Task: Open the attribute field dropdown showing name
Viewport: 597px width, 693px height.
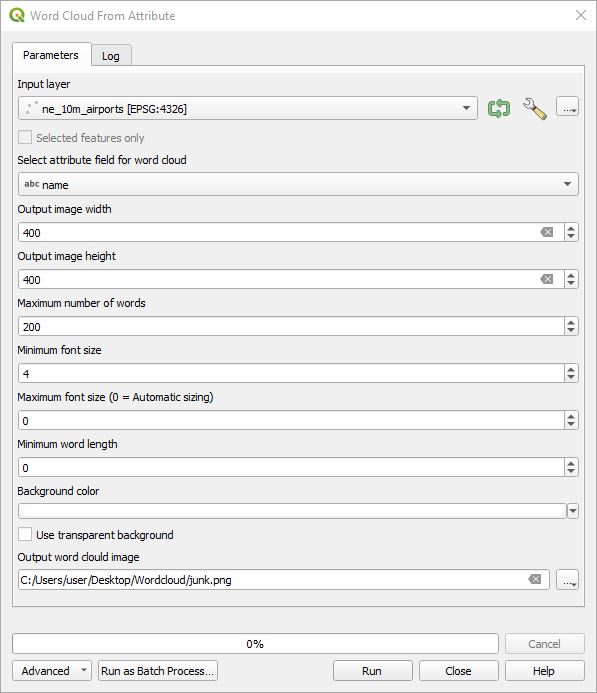Action: point(298,184)
